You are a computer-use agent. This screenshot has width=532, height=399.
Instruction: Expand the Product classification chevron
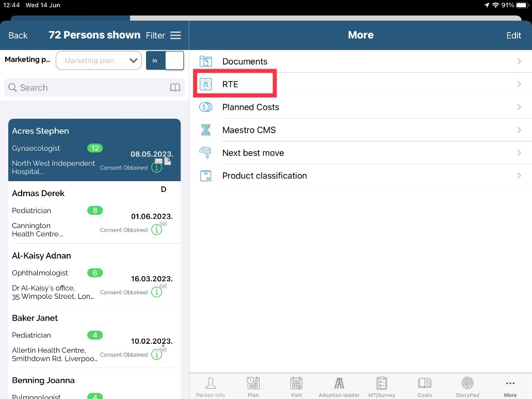pyautogui.click(x=519, y=176)
